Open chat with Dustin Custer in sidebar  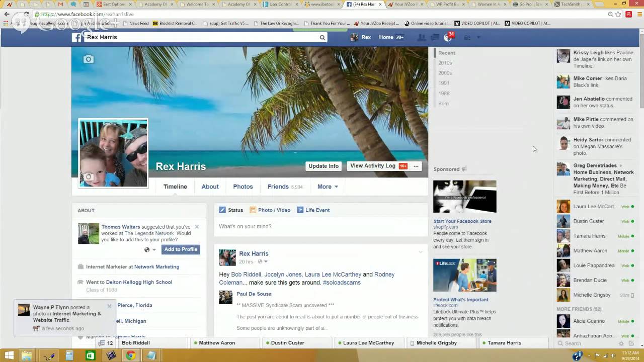pyautogui.click(x=596, y=221)
